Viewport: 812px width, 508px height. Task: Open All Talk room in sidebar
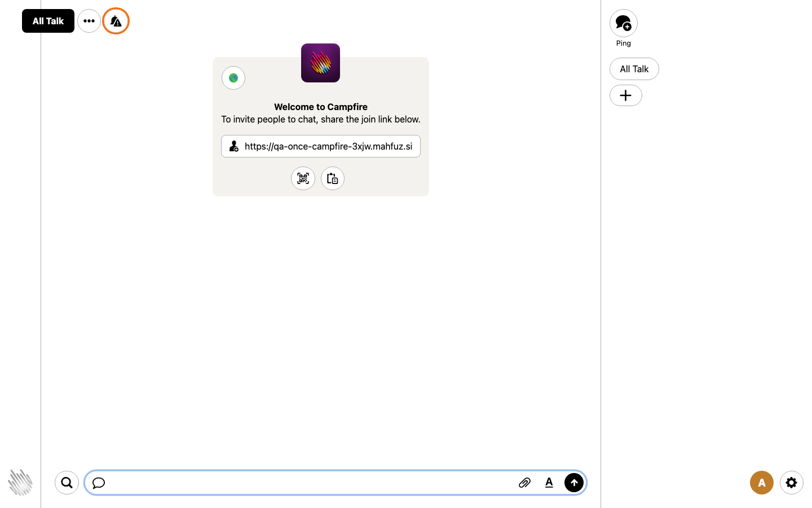pos(634,69)
